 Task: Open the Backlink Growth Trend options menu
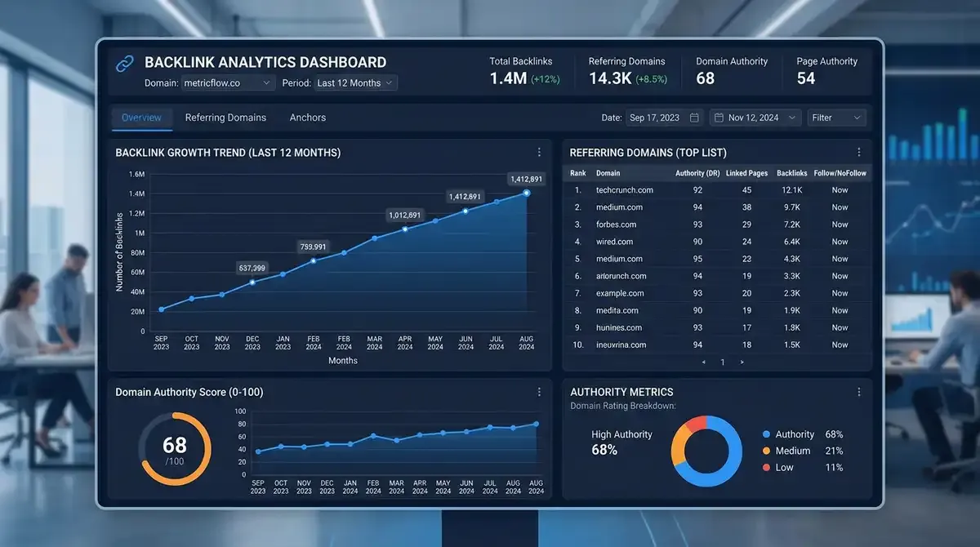coord(539,152)
